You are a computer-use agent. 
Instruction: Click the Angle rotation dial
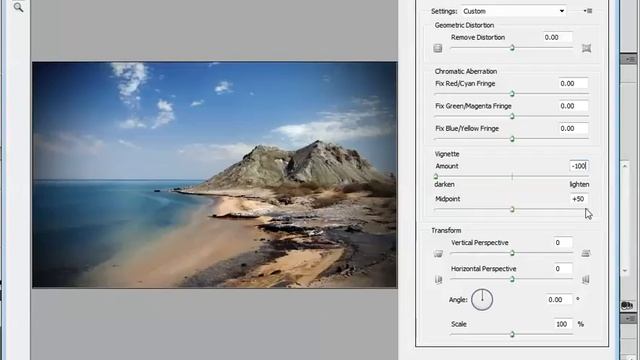482,300
